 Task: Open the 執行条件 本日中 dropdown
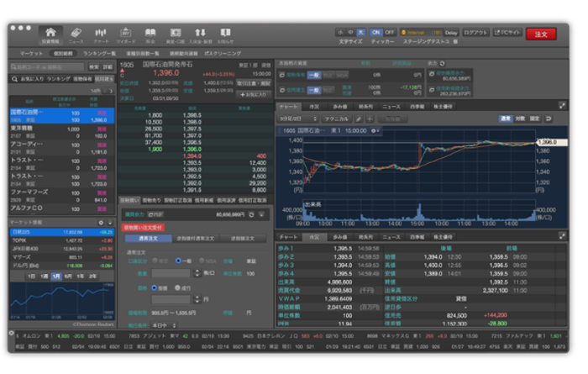[164, 325]
